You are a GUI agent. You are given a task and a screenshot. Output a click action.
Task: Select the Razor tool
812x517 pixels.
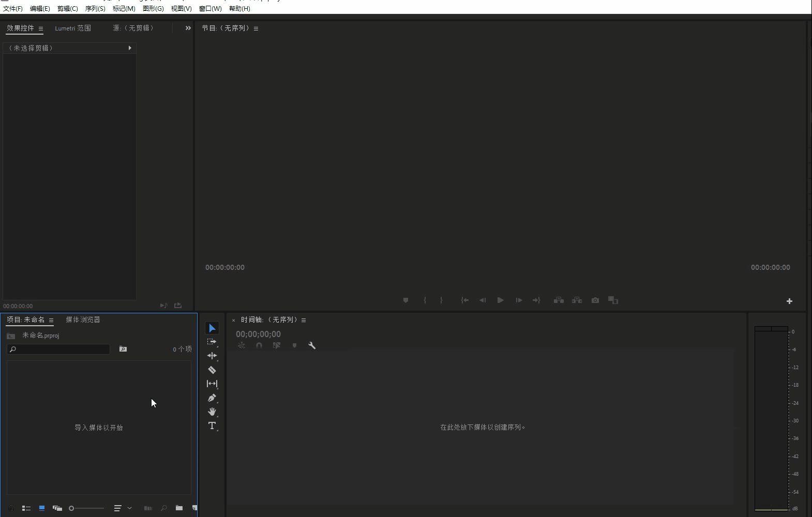(x=212, y=370)
